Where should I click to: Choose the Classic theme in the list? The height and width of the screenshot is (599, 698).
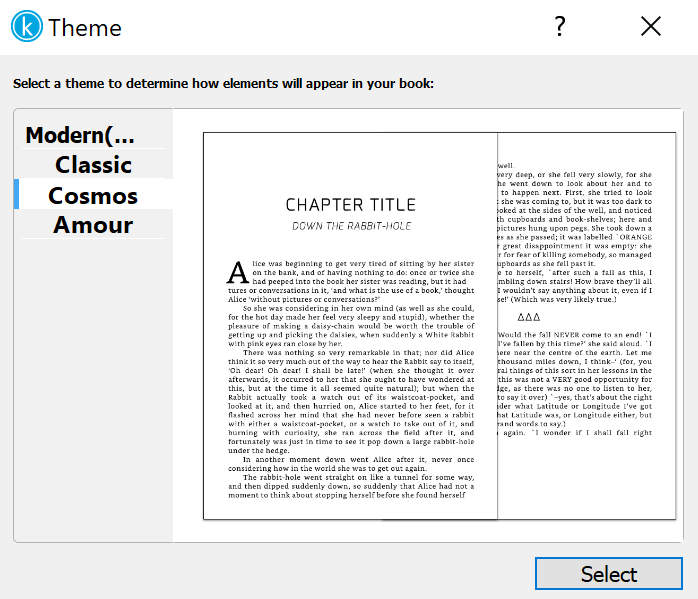click(x=93, y=165)
